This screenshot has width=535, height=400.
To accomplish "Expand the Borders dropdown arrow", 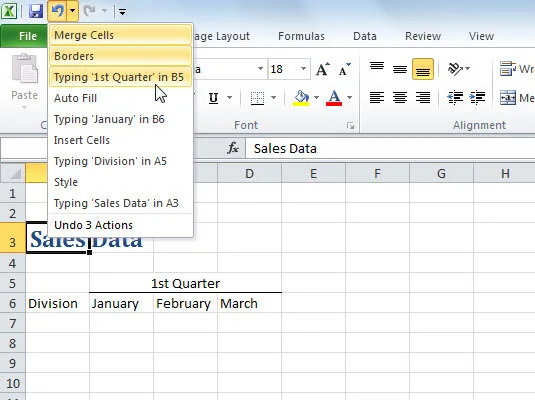I will 273,98.
